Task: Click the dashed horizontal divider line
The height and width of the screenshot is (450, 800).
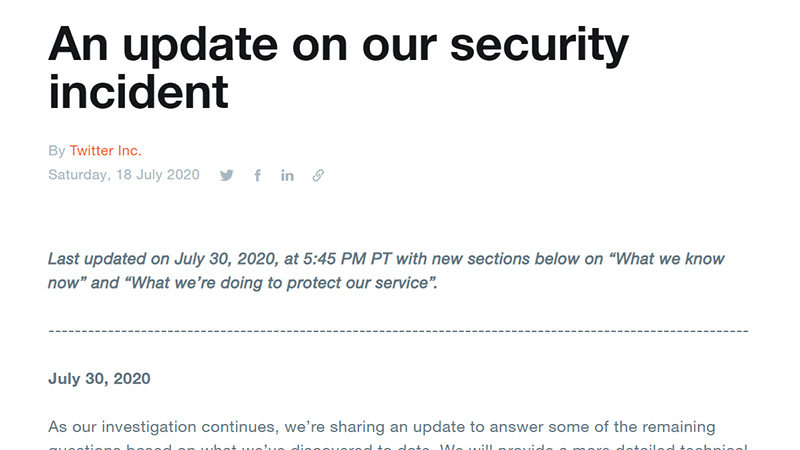Action: pyautogui.click(x=398, y=330)
